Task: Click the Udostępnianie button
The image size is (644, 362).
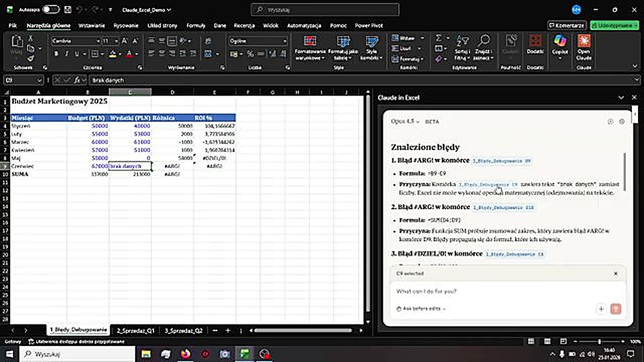Action: pos(614,25)
